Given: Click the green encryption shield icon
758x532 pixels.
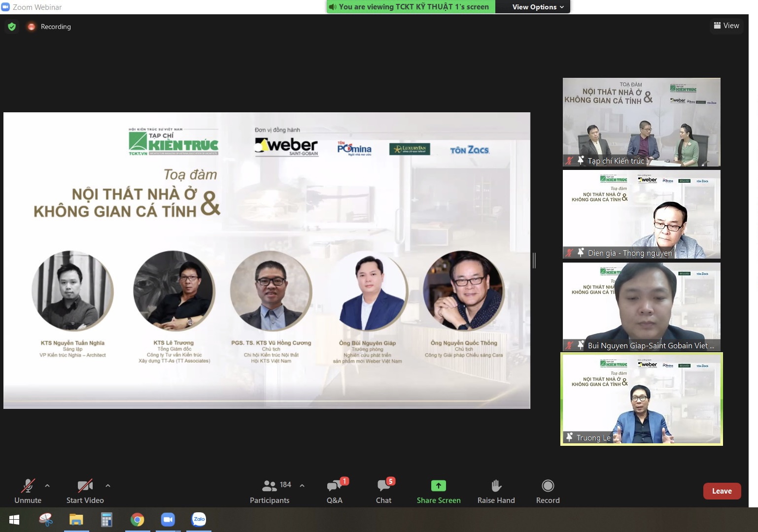Looking at the screenshot, I should 12,27.
